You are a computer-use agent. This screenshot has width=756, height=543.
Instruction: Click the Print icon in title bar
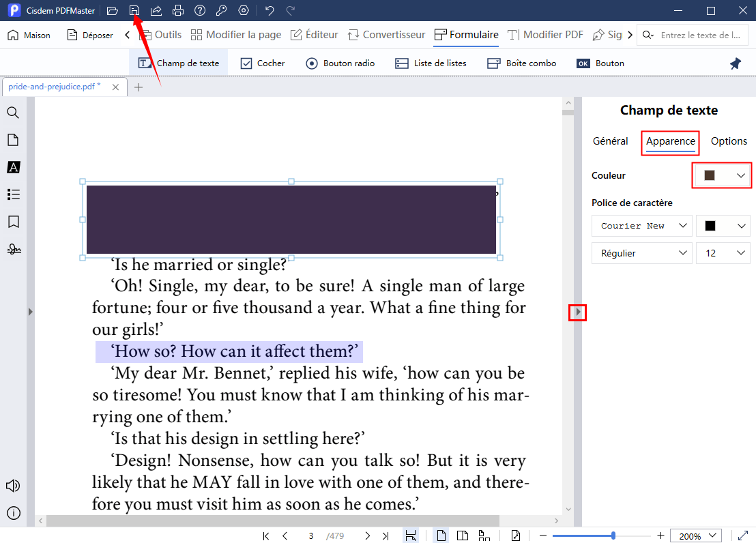pos(178,11)
